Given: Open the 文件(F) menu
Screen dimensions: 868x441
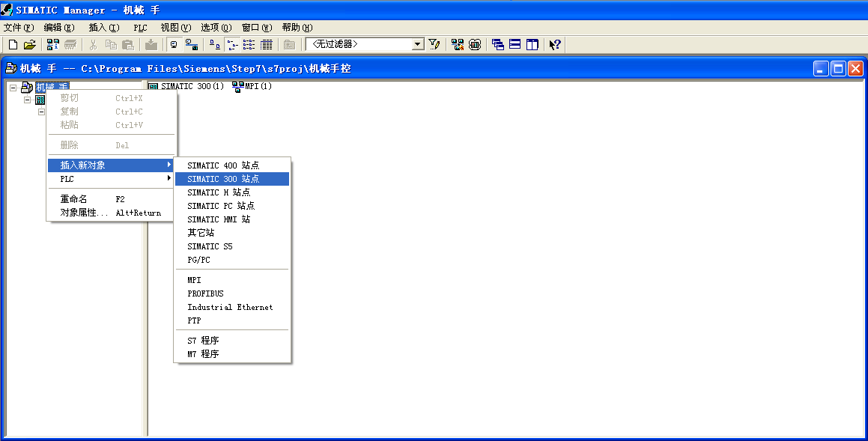Looking at the screenshot, I should tap(19, 28).
